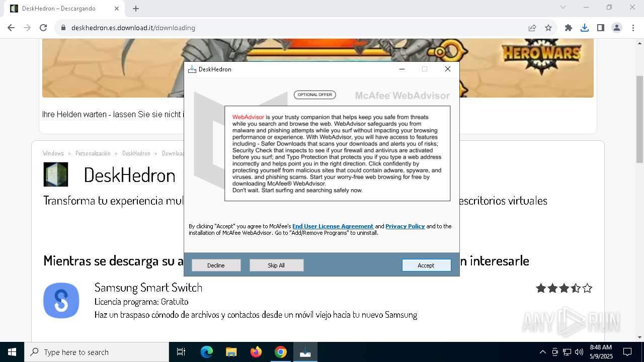
Task: Follow the DeskHedron breadcrumb link
Action: point(136,153)
